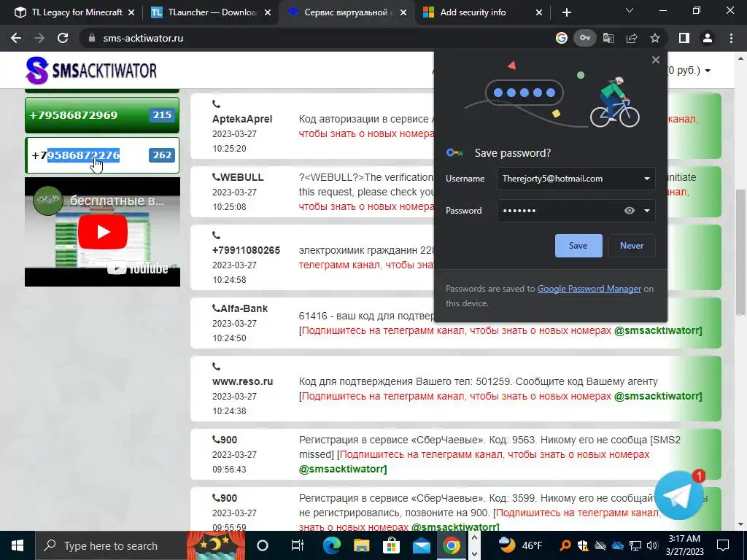Viewport: 747px width, 560px height.
Task: Open Cortana circle icon on taskbar
Action: point(263,545)
